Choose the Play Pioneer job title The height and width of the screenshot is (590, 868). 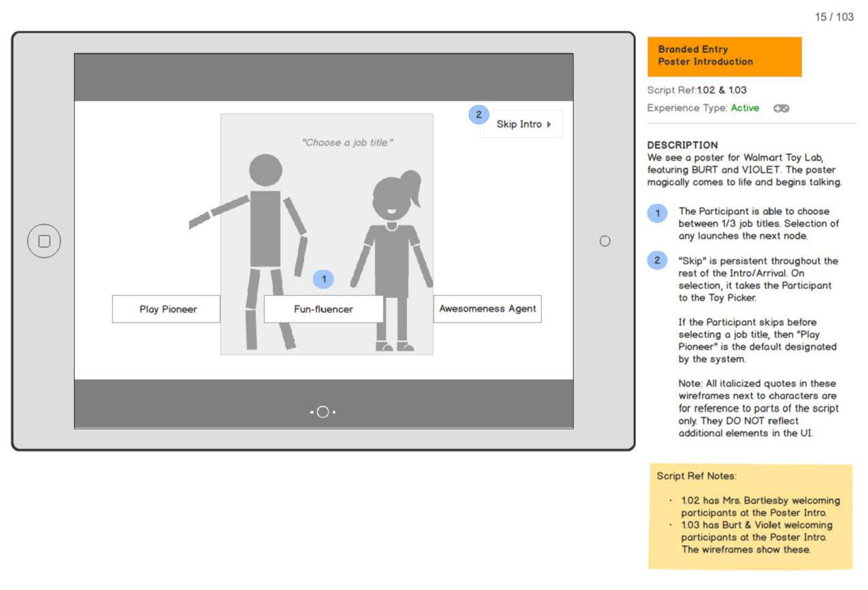[x=167, y=309]
